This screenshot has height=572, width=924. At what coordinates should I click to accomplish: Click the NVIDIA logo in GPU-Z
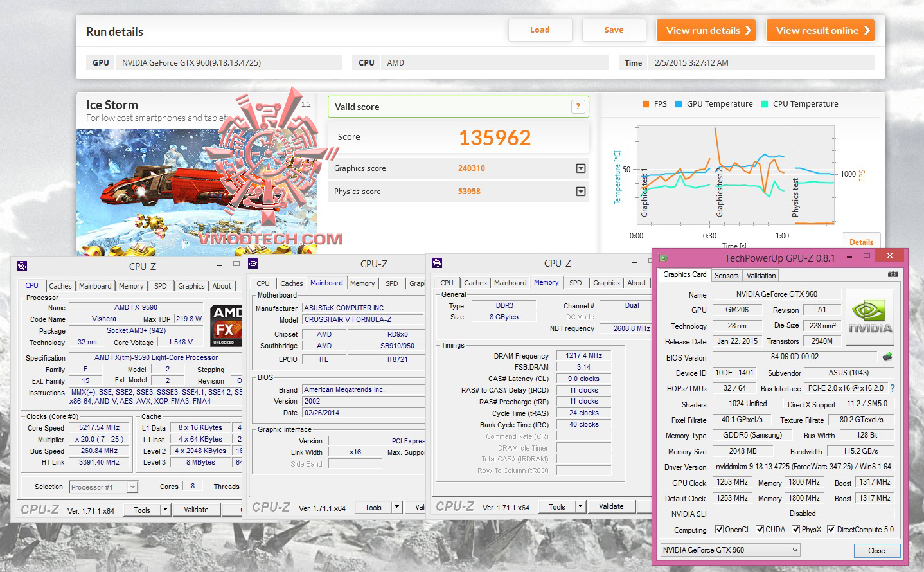[870, 319]
